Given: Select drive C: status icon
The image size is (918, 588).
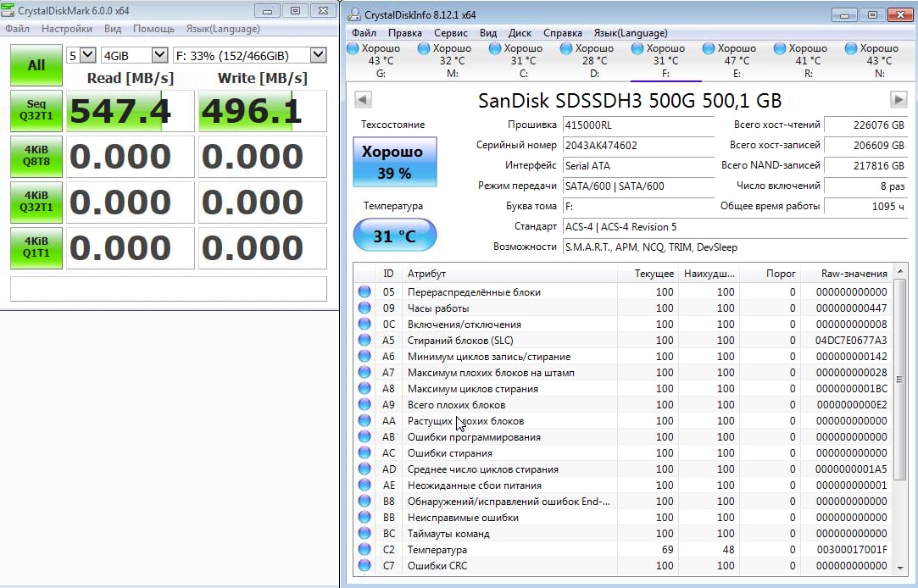Looking at the screenshot, I should (495, 48).
